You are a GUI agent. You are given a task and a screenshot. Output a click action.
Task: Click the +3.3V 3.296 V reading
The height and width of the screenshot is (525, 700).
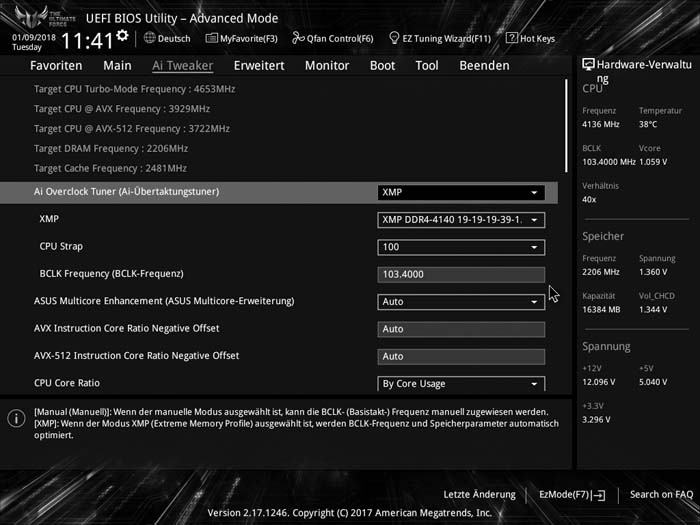click(596, 420)
